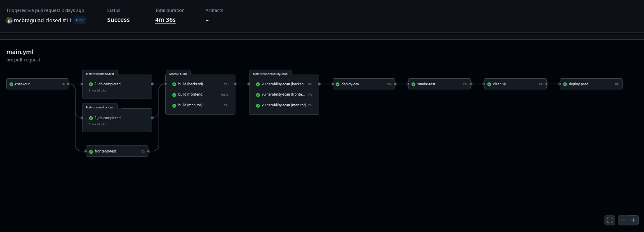Click the Matrix: backend-test tab label
Screen dimensions: 644x232
(x=100, y=74)
